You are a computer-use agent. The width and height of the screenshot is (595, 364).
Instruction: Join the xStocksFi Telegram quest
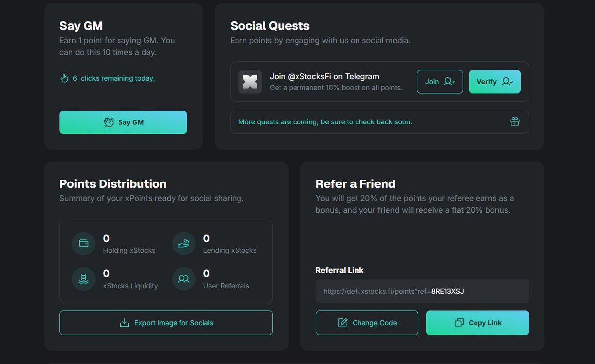(x=440, y=82)
